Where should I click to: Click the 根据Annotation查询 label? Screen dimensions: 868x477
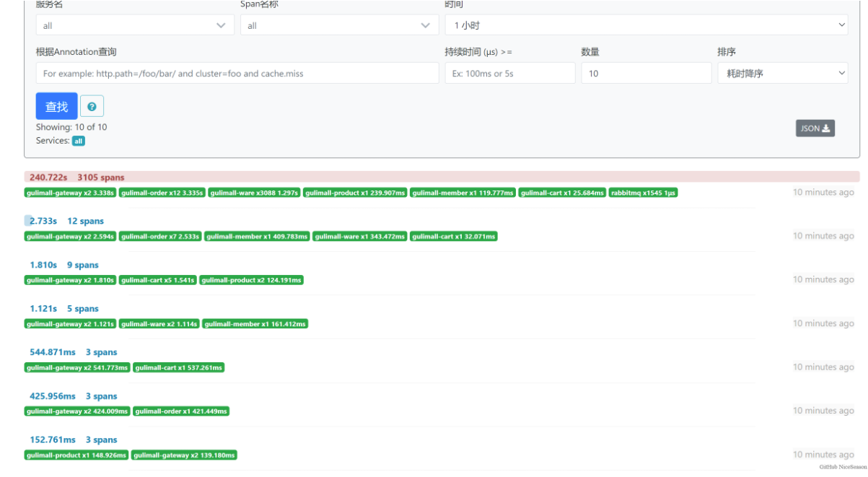[76, 52]
